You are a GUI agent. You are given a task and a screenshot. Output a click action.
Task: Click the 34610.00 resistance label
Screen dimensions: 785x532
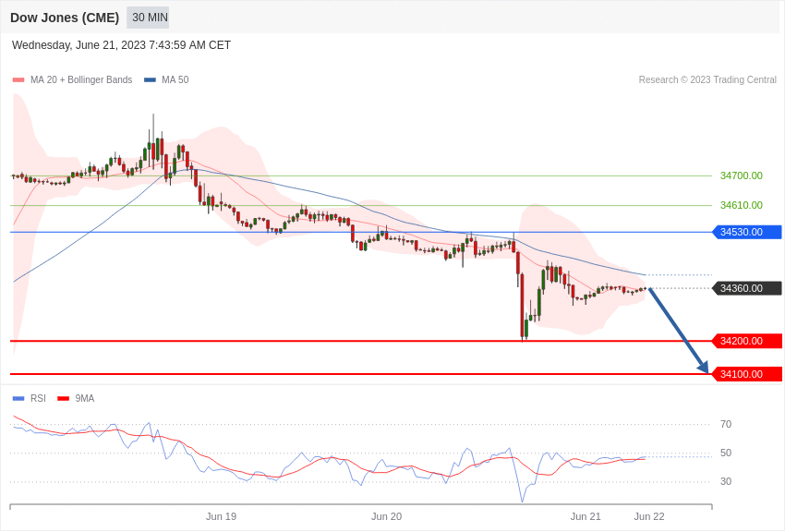(741, 205)
